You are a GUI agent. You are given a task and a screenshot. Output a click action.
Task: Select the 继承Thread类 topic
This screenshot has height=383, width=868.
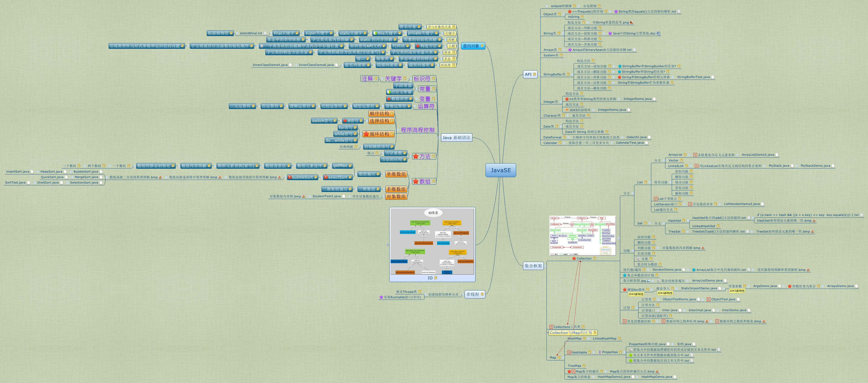point(409,292)
